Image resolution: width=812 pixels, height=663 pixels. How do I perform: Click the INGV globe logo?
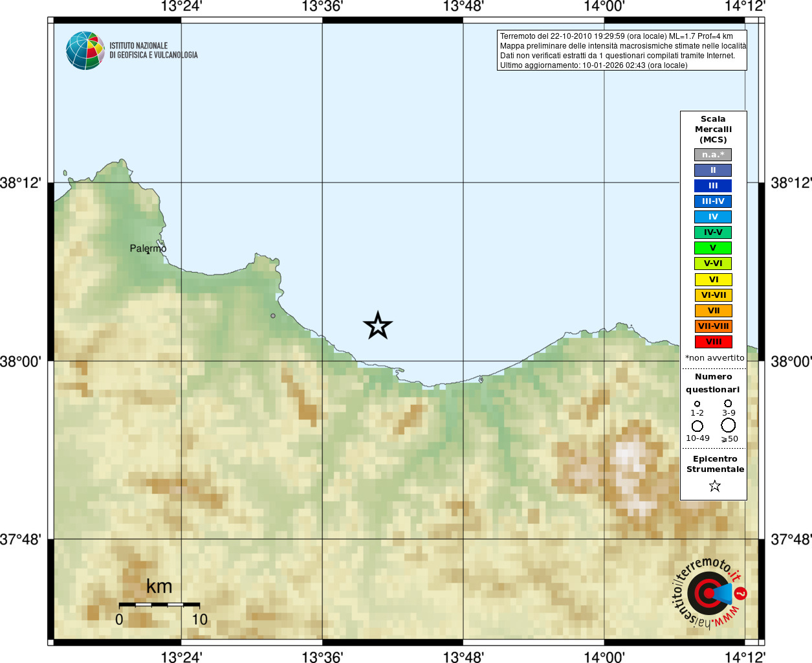pos(85,51)
